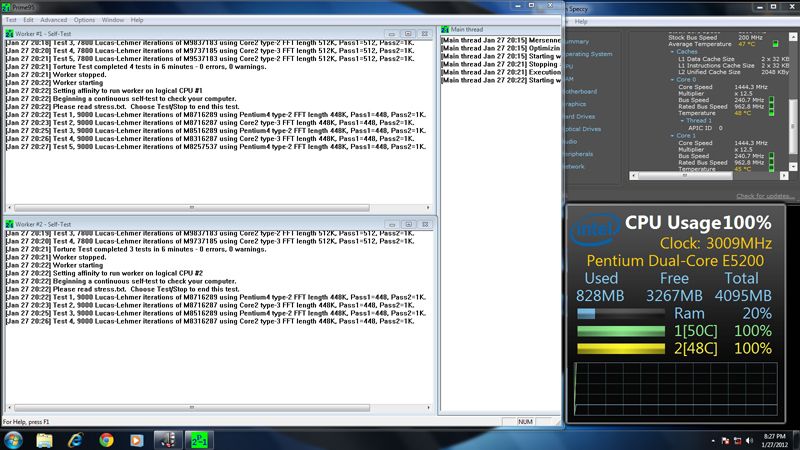This screenshot has height=450, width=800.
Task: Select the Summary section in Speccy sidebar
Action: point(577,41)
